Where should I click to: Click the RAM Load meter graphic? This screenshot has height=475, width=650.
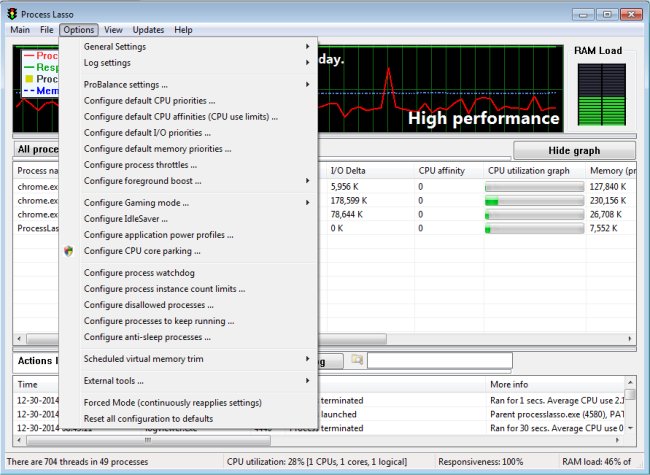(597, 96)
